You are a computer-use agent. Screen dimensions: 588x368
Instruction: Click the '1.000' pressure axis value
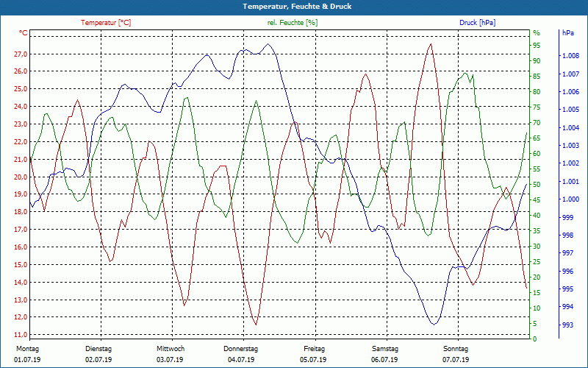(570, 199)
